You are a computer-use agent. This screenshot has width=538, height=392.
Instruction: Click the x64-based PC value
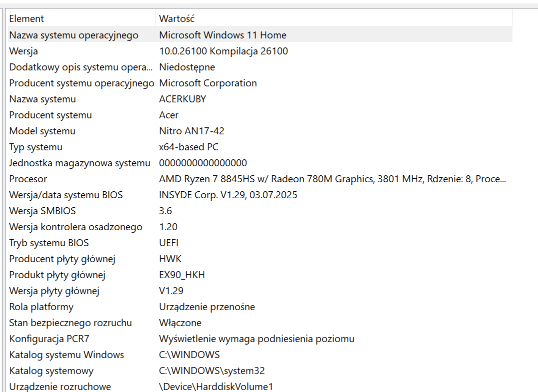(188, 147)
